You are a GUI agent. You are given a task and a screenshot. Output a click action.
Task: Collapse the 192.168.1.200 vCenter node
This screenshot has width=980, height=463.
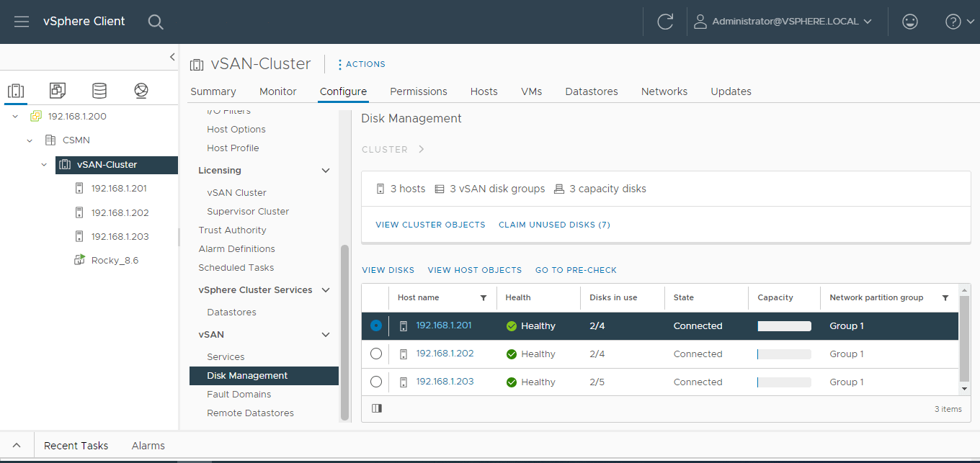tap(15, 116)
